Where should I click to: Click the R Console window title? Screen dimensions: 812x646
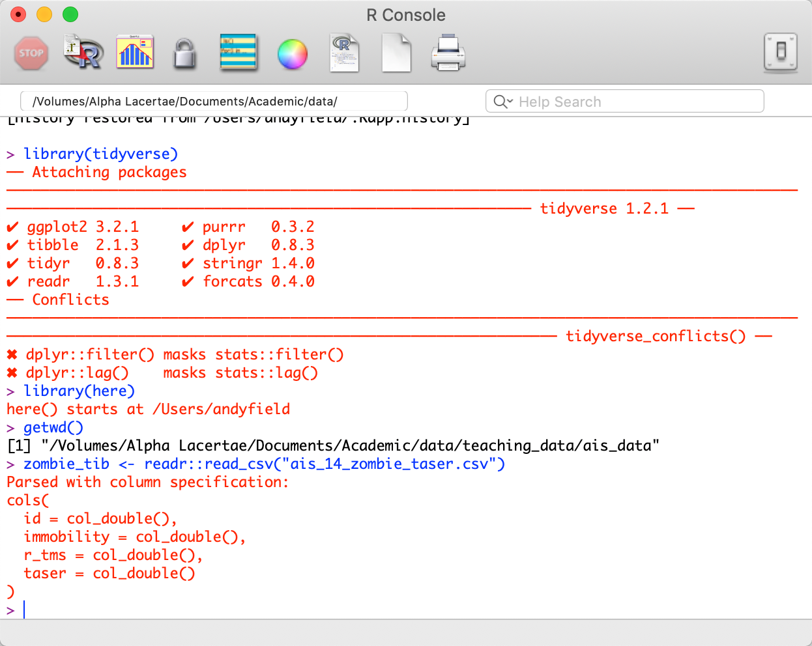coord(406,15)
